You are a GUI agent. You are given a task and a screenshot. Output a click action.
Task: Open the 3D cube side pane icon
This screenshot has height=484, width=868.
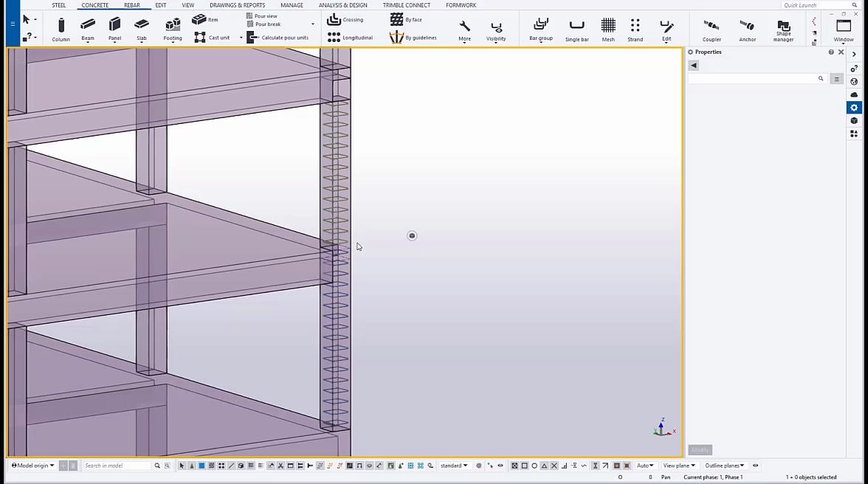[854, 120]
